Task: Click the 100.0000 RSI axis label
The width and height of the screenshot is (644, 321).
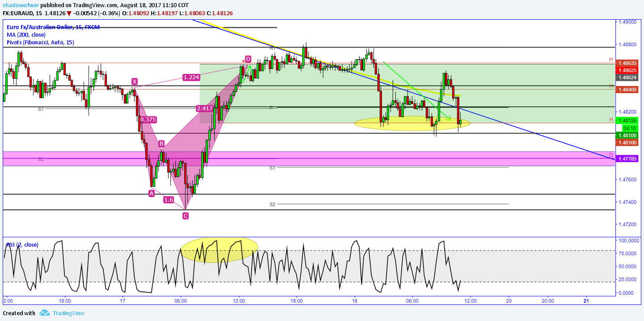Action: [629, 240]
